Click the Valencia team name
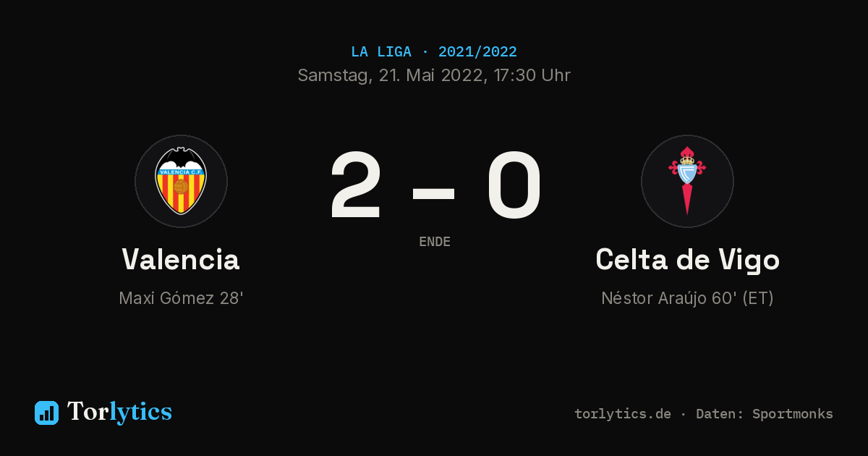The height and width of the screenshot is (456, 868). click(181, 259)
